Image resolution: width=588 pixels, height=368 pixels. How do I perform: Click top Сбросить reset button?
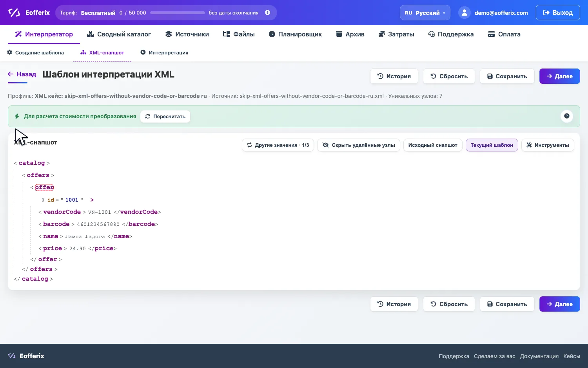pyautogui.click(x=449, y=76)
